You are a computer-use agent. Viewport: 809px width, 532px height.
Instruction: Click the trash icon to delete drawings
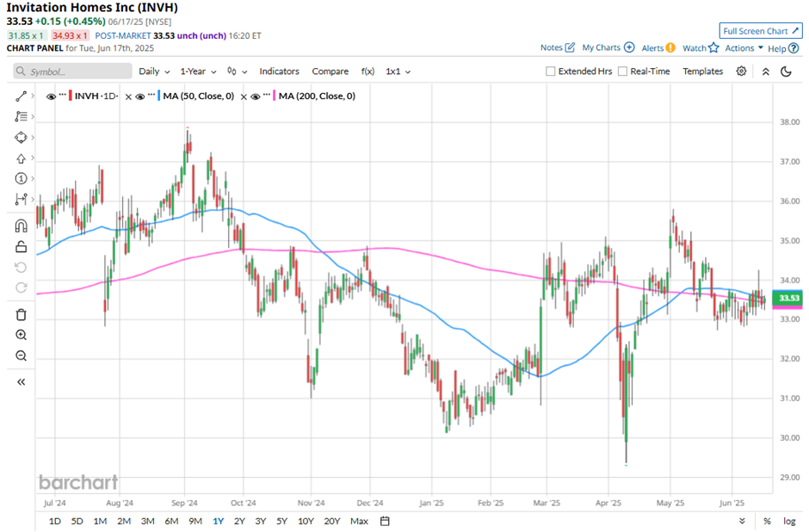coord(22,314)
